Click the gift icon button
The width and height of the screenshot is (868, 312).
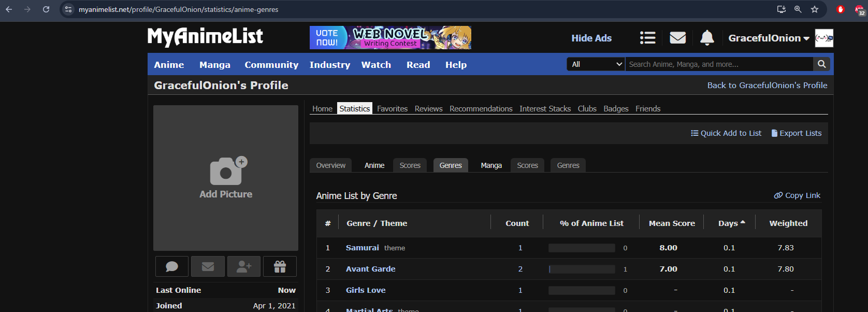point(280,266)
